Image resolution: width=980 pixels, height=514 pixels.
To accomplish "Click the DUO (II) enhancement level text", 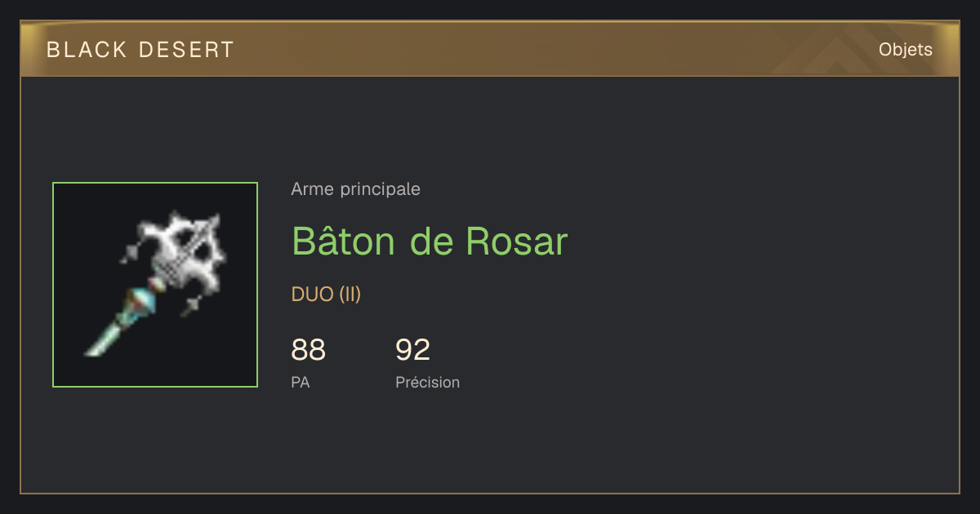I will click(326, 295).
